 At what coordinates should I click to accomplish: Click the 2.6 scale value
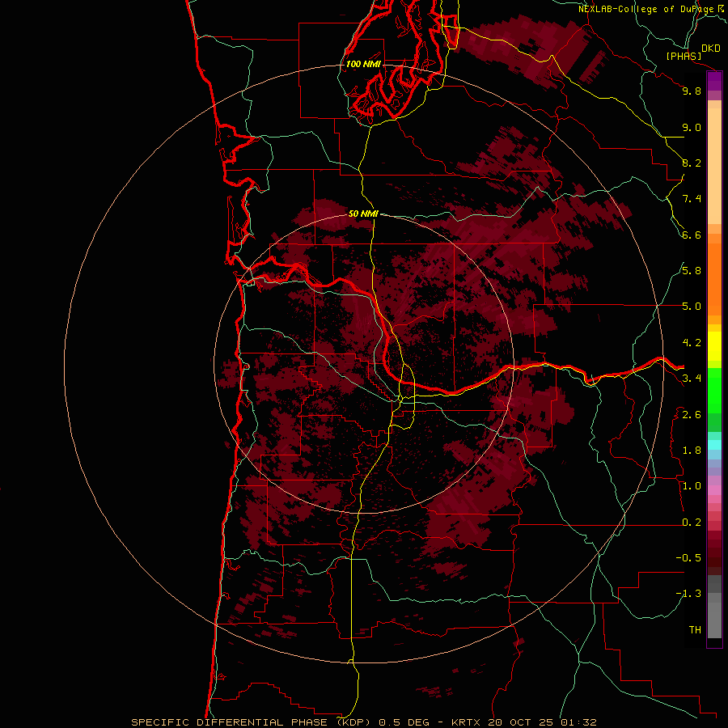(692, 414)
